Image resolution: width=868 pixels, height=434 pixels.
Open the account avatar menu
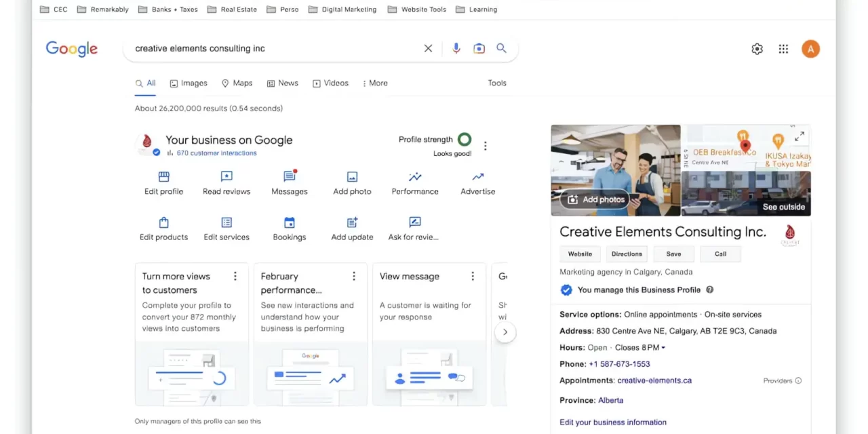click(x=810, y=49)
